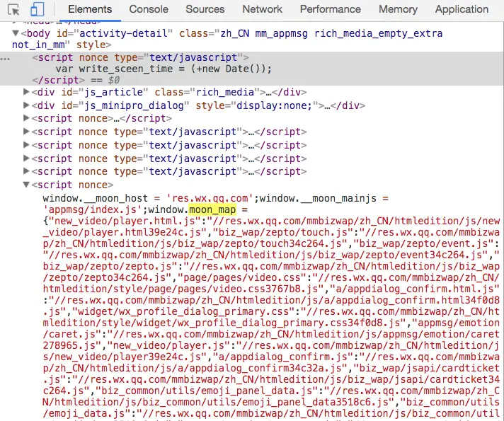Click the not_in_mm class text
Viewport: 504px width, 421px height.
tap(38, 45)
